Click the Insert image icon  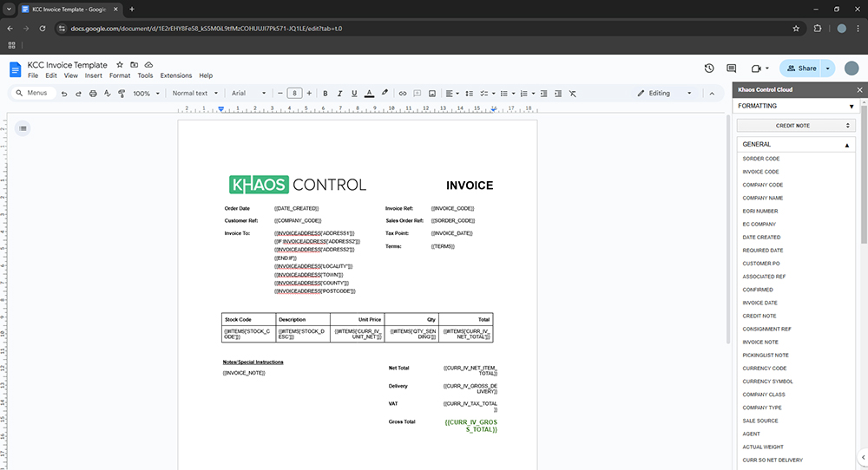click(432, 94)
